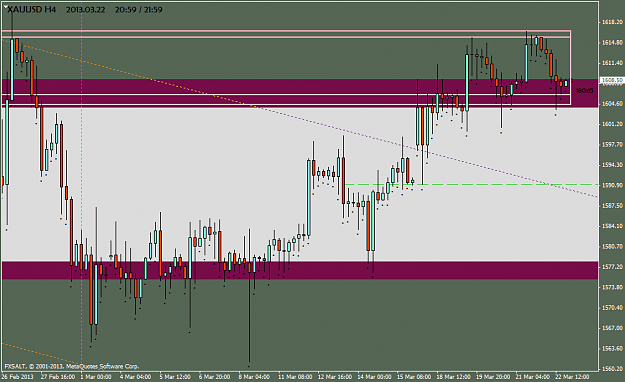625x382 pixels.
Task: Click the 1573.80 price axis label
Action: (x=612, y=287)
